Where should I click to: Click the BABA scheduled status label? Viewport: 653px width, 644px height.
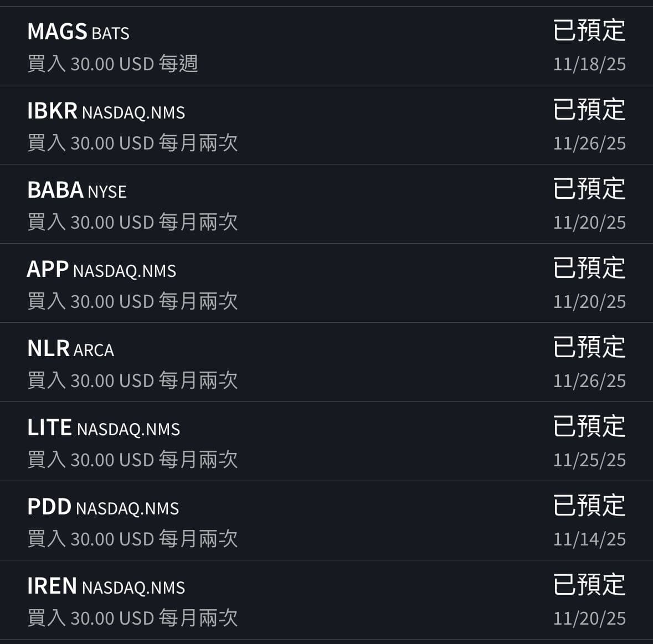click(589, 189)
